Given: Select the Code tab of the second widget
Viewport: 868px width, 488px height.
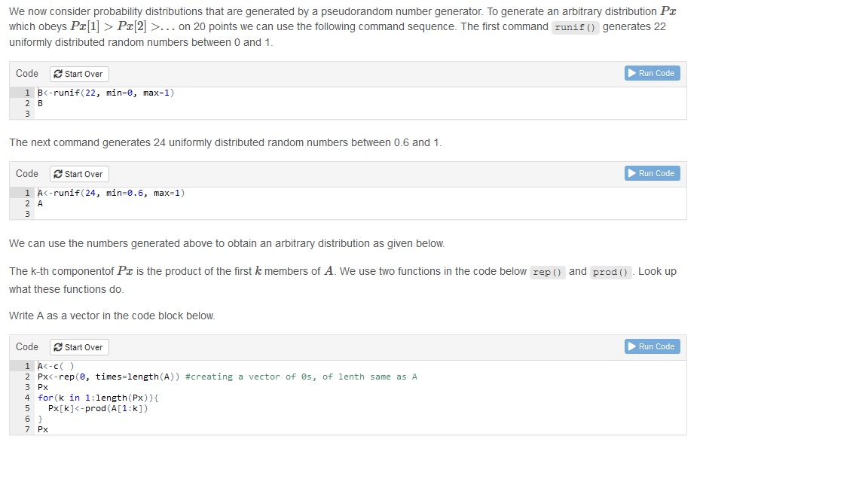Looking at the screenshot, I should tap(26, 173).
